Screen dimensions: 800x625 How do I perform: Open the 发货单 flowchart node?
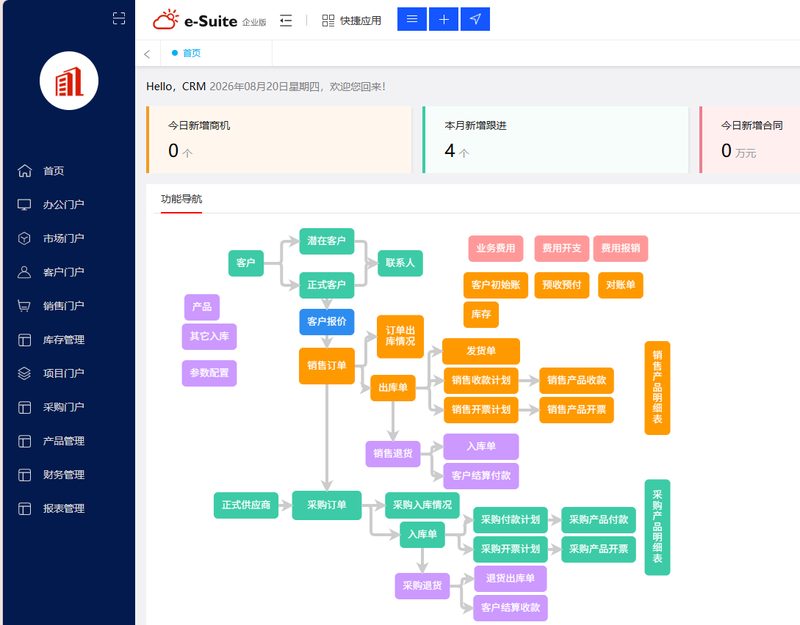point(481,351)
